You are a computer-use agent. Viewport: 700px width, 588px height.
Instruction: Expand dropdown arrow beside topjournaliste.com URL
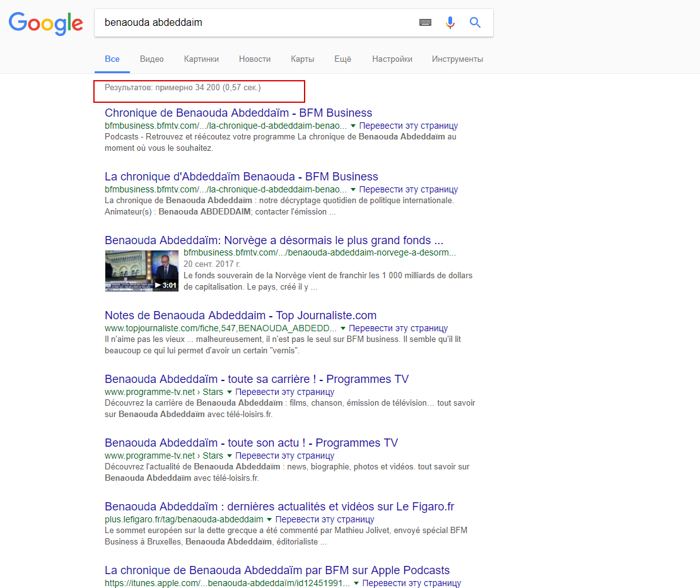coord(342,329)
